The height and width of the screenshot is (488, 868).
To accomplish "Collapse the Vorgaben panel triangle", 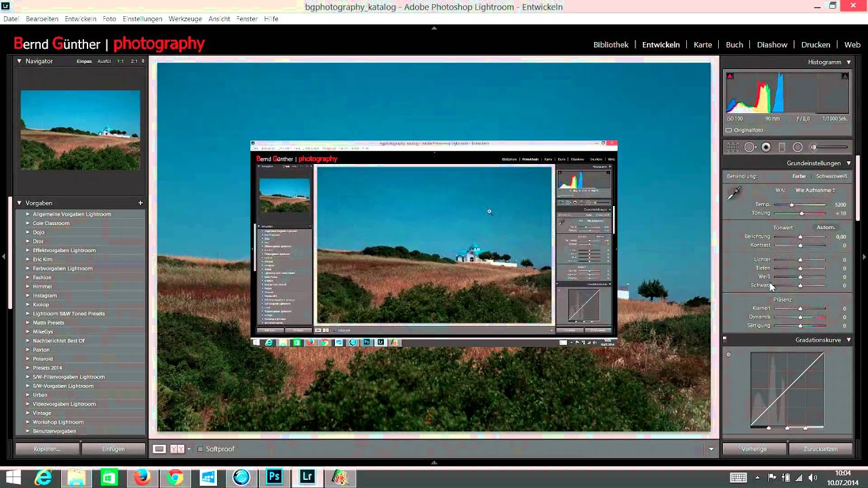I will tap(19, 203).
